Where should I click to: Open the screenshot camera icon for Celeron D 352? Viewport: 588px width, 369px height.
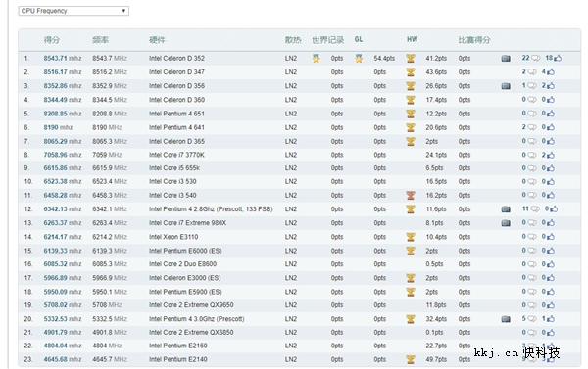(x=506, y=59)
